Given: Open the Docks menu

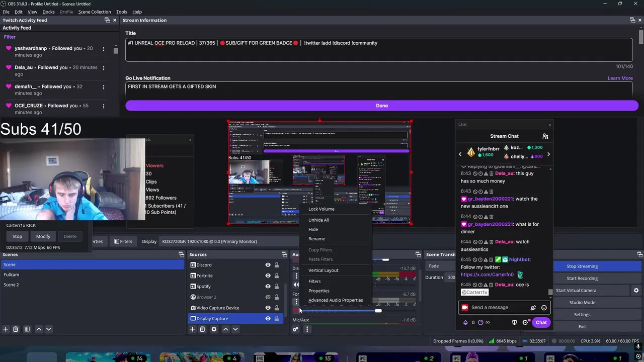Looking at the screenshot, I should point(48,12).
